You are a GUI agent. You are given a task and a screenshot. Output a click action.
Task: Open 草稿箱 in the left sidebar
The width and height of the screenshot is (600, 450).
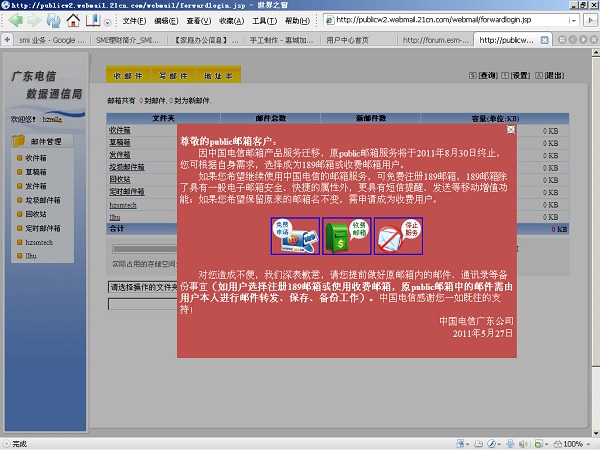pyautogui.click(x=36, y=172)
